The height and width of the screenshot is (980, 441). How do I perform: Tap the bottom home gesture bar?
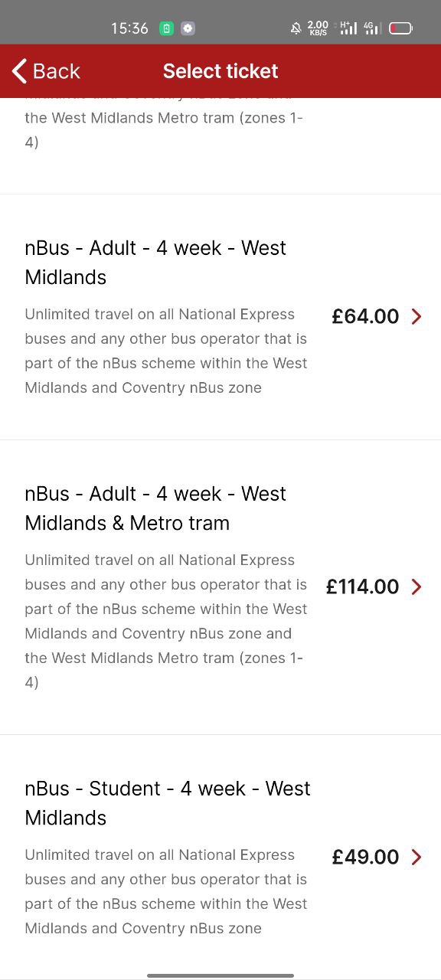[220, 975]
